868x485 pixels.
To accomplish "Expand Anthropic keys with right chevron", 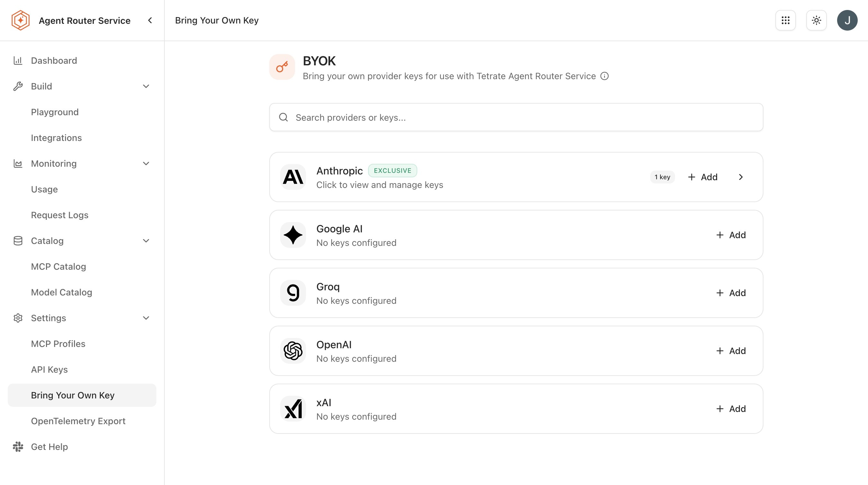I will coord(741,177).
